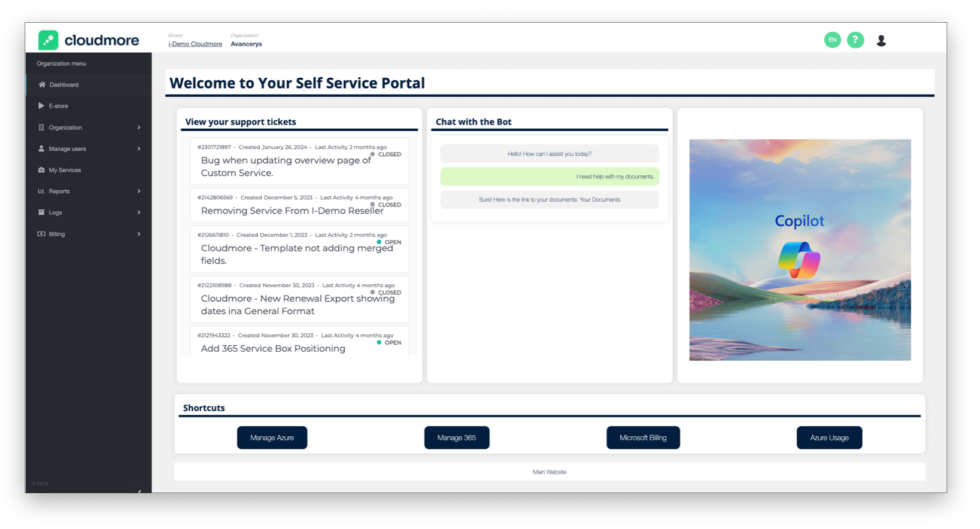Viewport: 980px width, 529px height.
Task: Expand the Reports submenu chevron
Action: 139,191
